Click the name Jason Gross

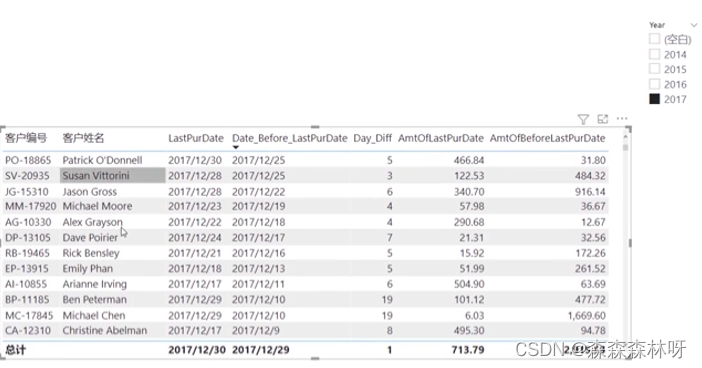(x=90, y=192)
